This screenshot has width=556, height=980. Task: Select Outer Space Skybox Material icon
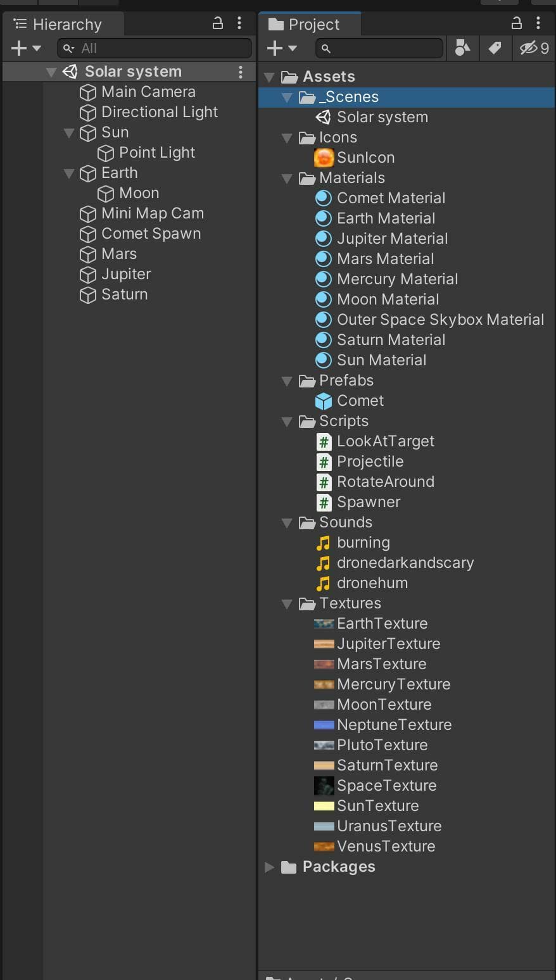click(324, 320)
